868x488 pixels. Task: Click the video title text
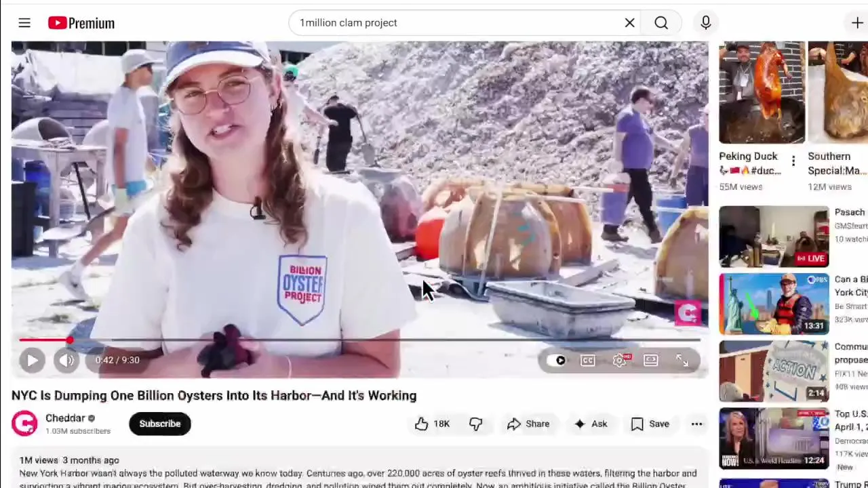pos(214,395)
